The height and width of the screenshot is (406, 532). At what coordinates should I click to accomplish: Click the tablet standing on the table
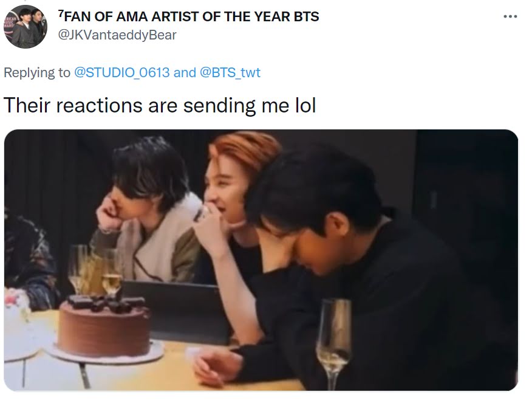tap(177, 311)
